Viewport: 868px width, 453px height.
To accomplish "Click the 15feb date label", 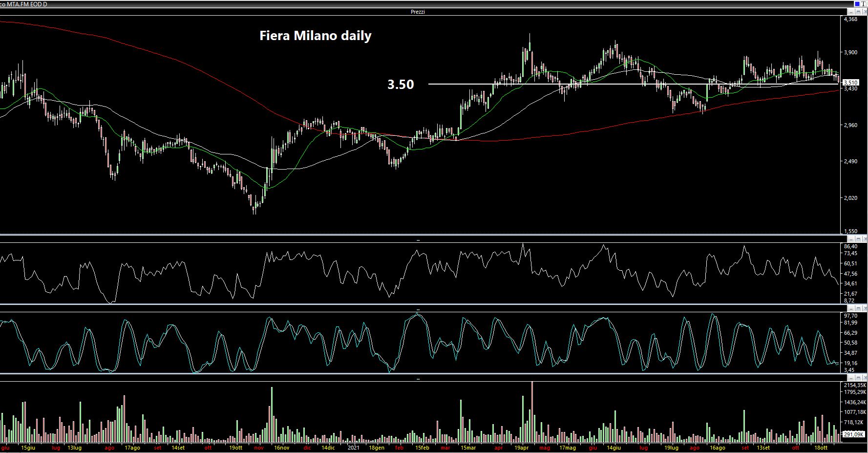I will tap(422, 448).
